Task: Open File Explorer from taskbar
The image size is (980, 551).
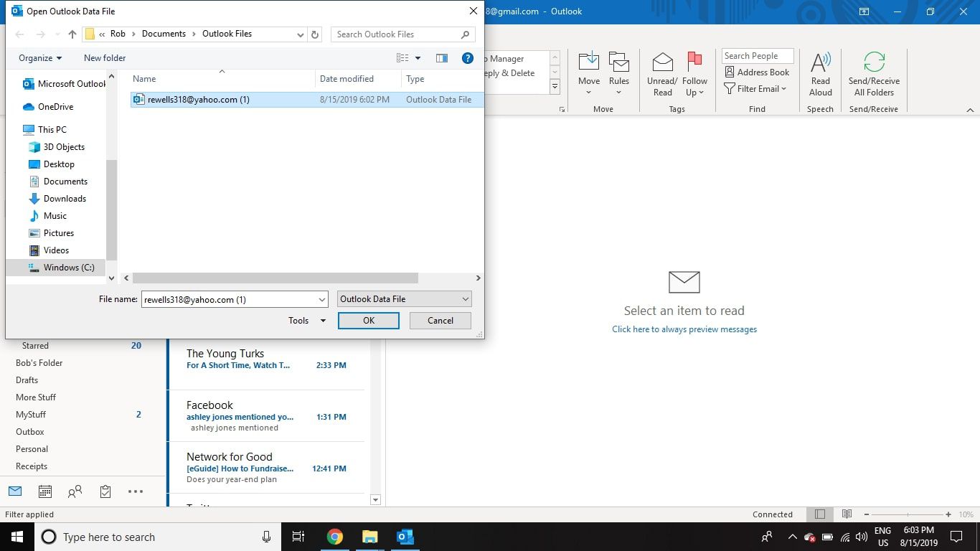Action: (x=369, y=537)
